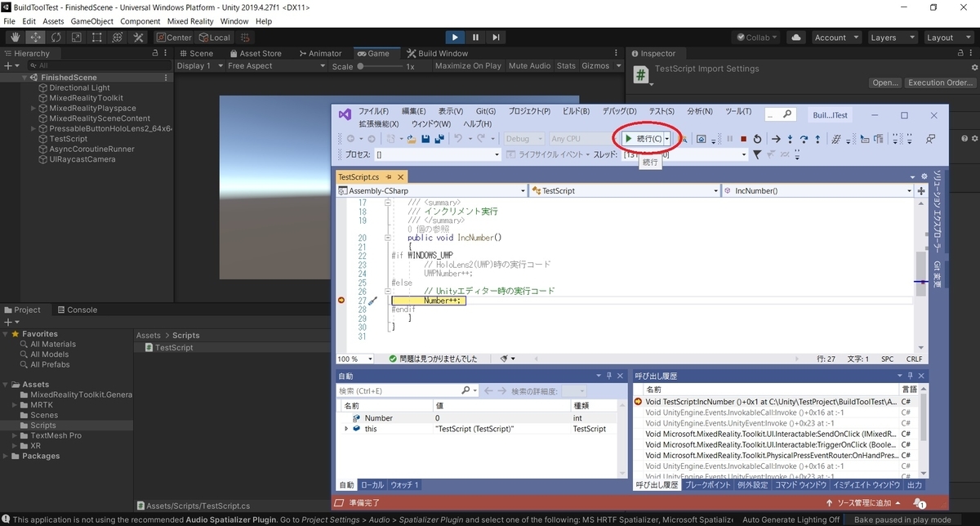Click the 続行(C) continue button
The image size is (980, 526).
click(644, 139)
